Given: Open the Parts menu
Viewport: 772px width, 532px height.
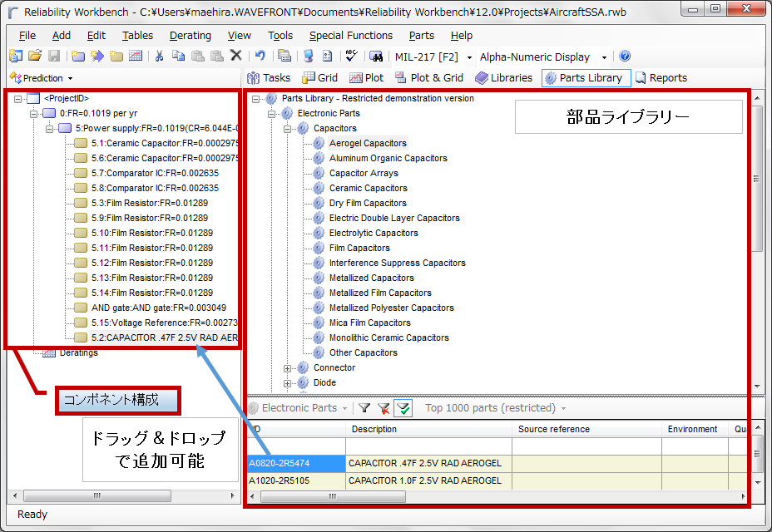Looking at the screenshot, I should tap(422, 36).
